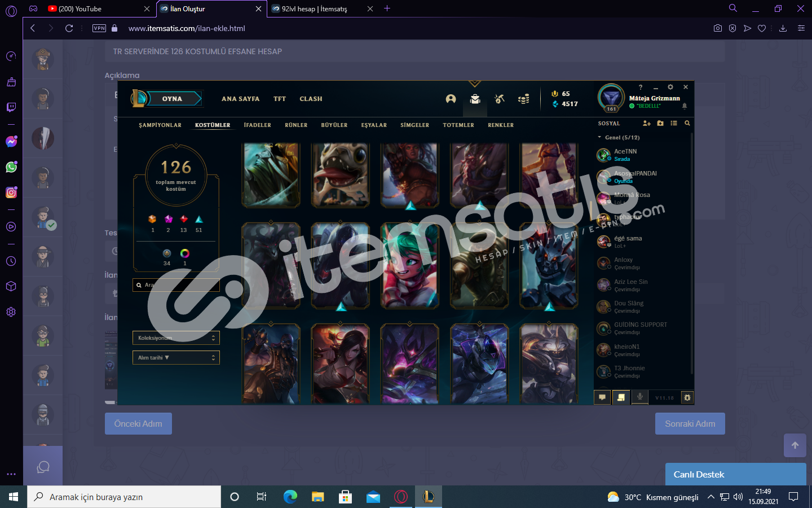812x508 pixels.
Task: Open Canlı Destek live chat
Action: 735,474
